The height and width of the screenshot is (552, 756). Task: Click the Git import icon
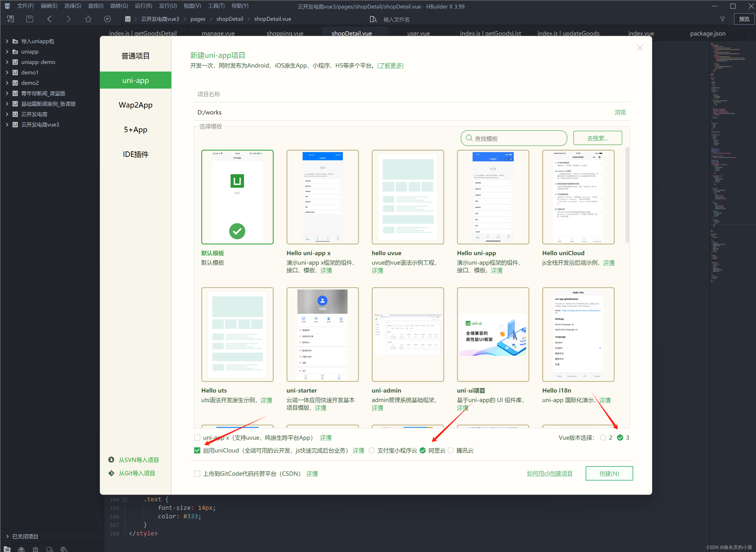tap(111, 473)
